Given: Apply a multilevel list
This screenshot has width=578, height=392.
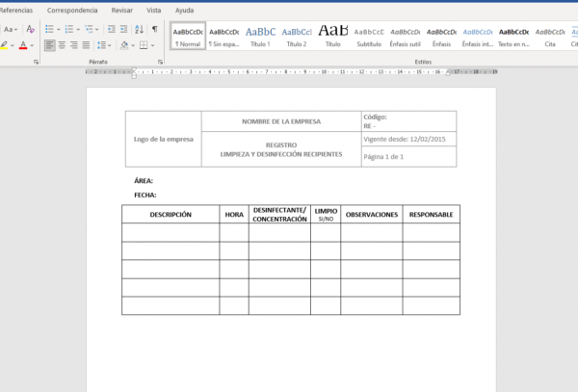Looking at the screenshot, I should coord(89,29).
